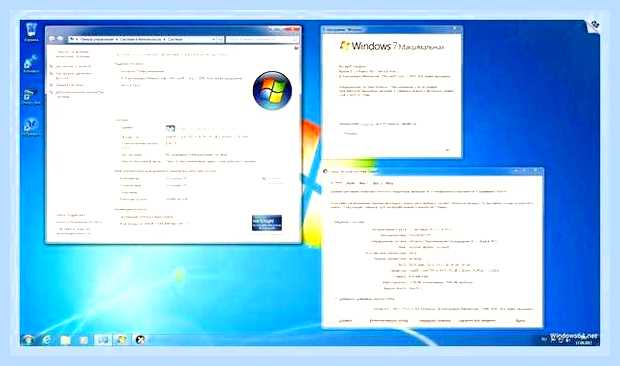620x366 pixels.
Task: Open the Recycle Bin desktop icon
Action: [31, 32]
